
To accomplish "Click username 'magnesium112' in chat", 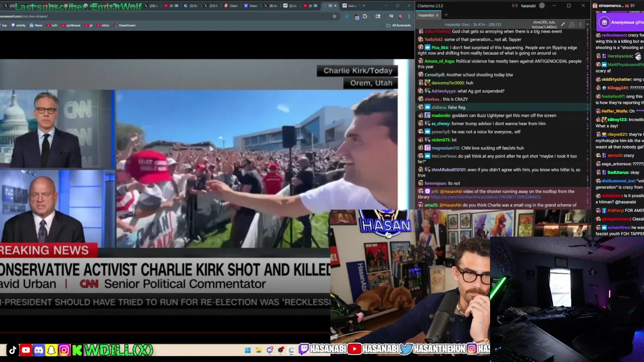I will pos(445,148).
